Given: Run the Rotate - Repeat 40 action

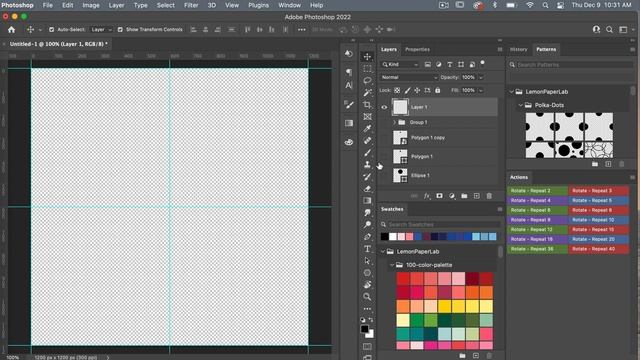Looking at the screenshot, I should 598,249.
